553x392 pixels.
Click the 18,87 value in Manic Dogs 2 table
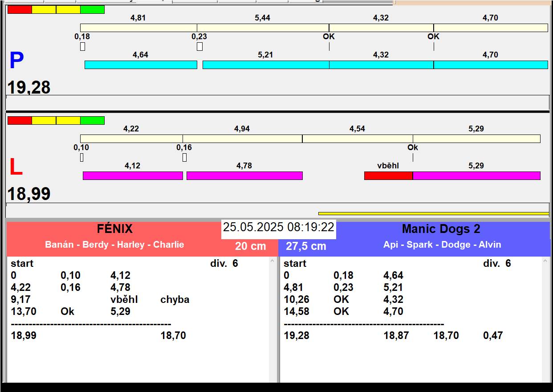click(396, 335)
